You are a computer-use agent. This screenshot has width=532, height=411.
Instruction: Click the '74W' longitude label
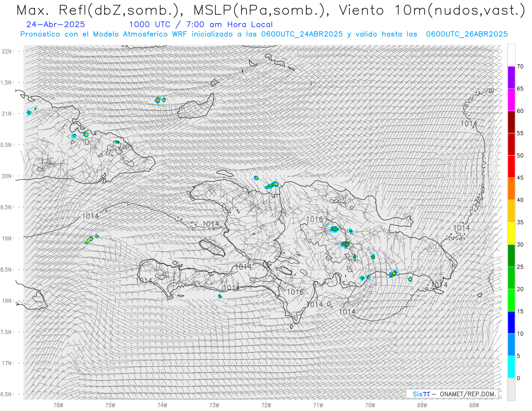pos(162,405)
